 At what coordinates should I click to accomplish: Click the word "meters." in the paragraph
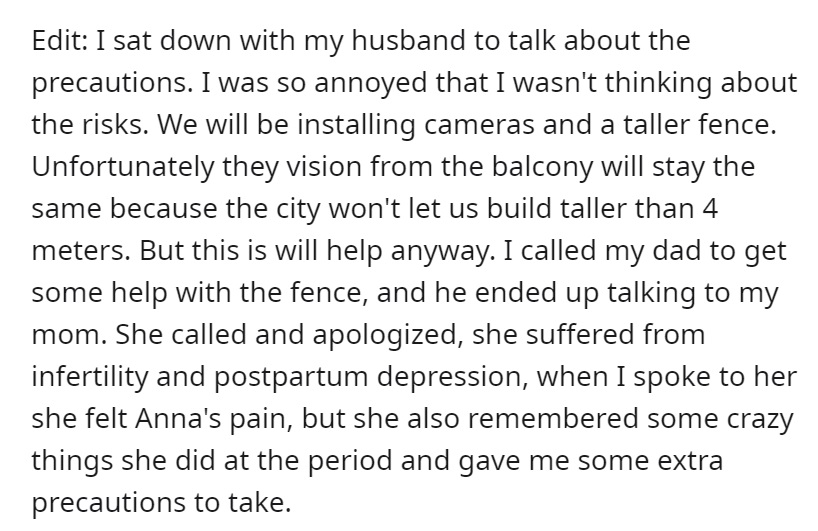tap(81, 251)
